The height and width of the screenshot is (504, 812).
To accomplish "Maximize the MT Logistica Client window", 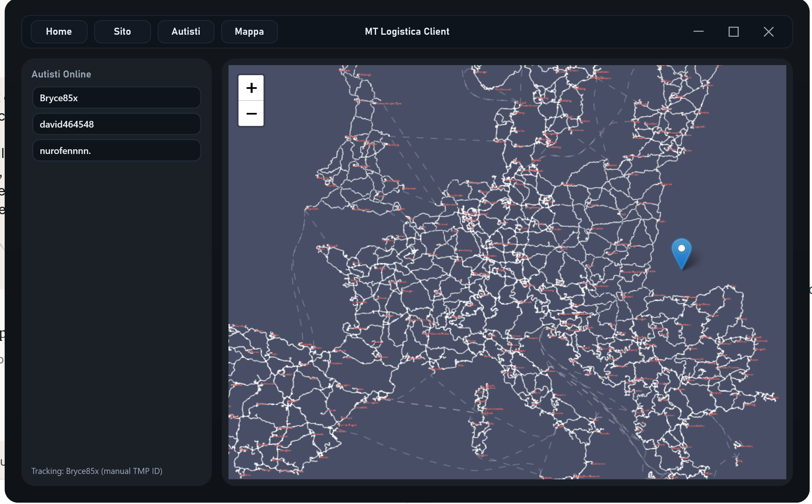I will click(x=734, y=31).
